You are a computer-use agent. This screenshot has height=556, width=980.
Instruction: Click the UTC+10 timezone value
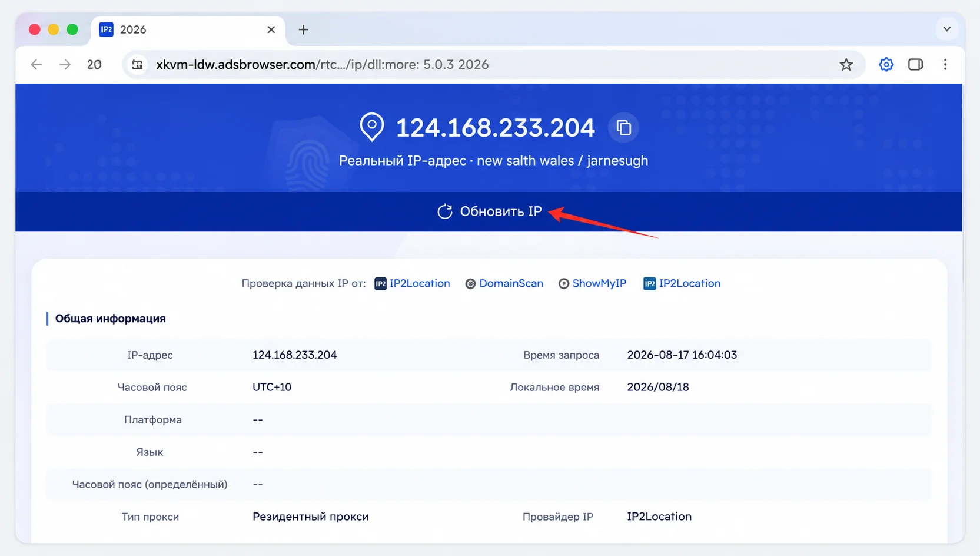(272, 388)
